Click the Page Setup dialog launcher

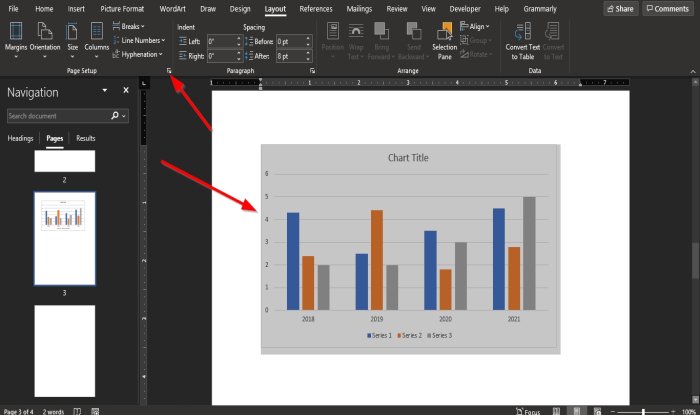click(170, 73)
